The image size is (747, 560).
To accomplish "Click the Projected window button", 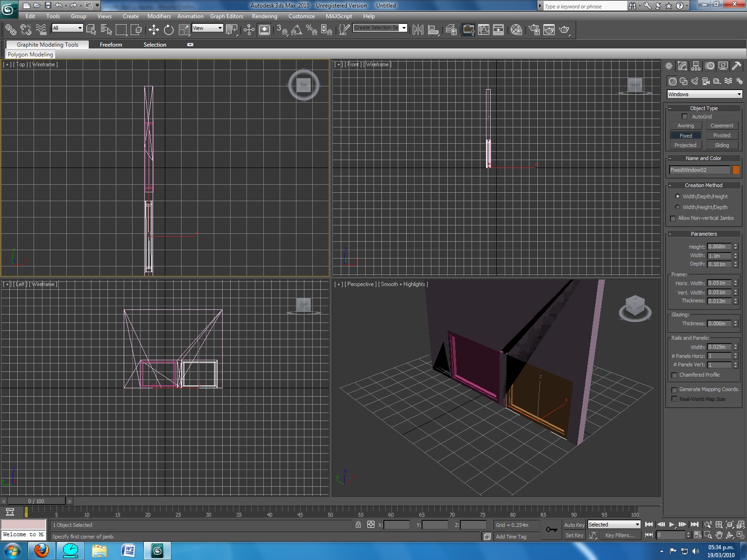I will [686, 146].
